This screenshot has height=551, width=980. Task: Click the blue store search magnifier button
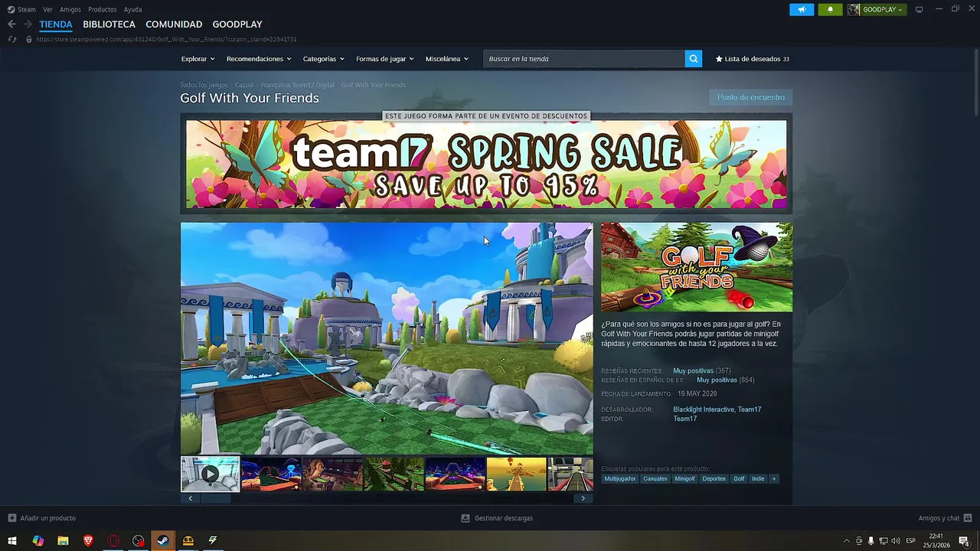coord(694,59)
